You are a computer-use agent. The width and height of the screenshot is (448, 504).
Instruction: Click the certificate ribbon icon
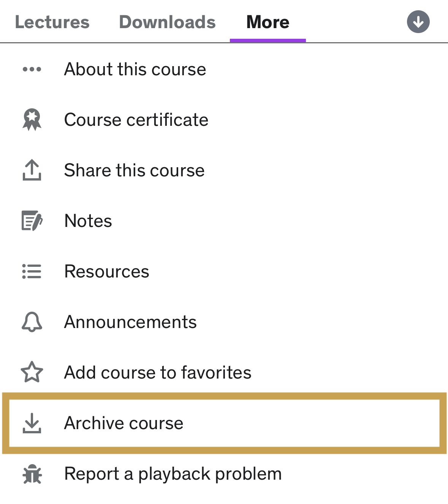pyautogui.click(x=32, y=120)
